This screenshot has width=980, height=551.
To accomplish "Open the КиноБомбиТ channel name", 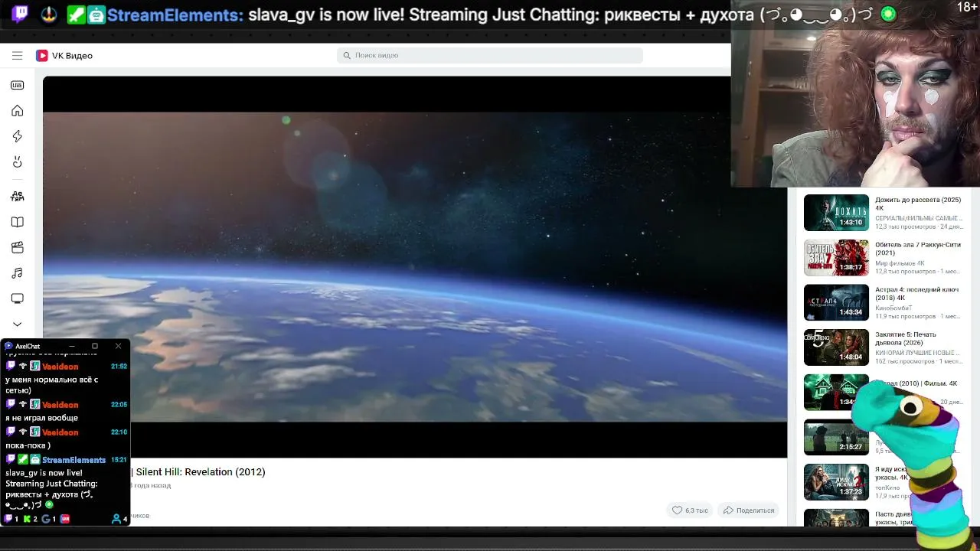I will [x=894, y=308].
